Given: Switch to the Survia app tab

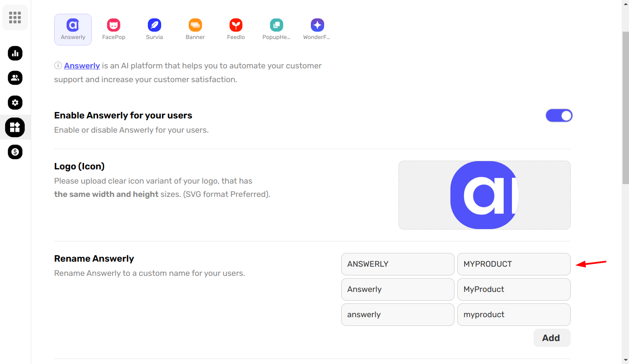Looking at the screenshot, I should (x=154, y=29).
